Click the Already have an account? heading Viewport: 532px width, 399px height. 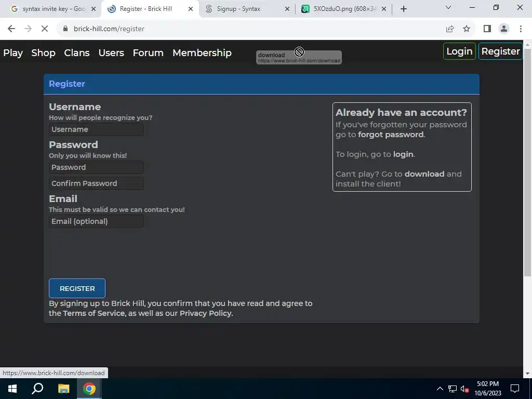point(401,112)
